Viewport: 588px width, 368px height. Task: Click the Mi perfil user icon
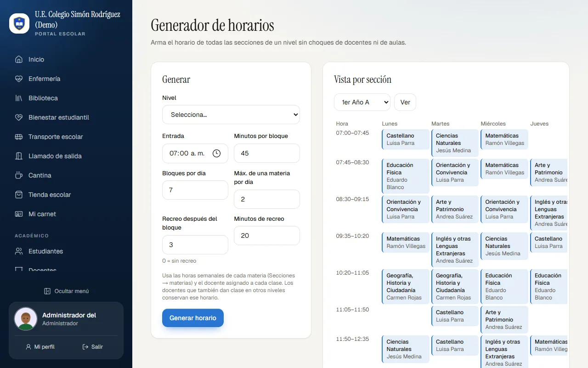pos(28,347)
